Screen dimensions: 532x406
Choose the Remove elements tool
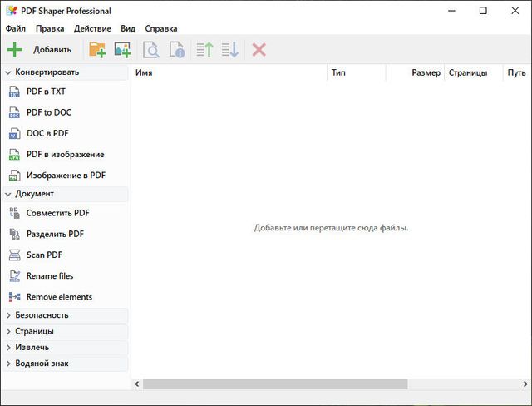(59, 297)
